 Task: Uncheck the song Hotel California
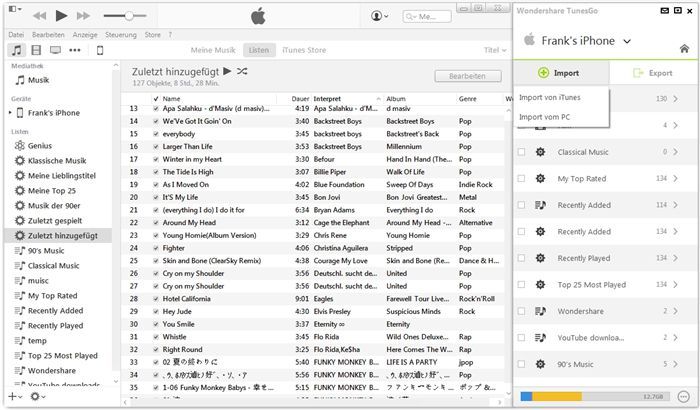pyautogui.click(x=156, y=299)
